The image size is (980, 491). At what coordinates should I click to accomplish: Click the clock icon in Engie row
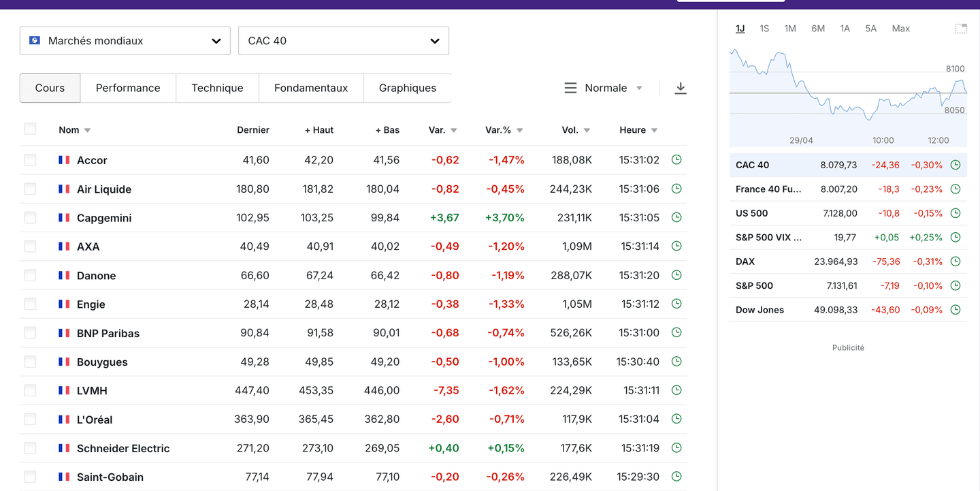(676, 304)
